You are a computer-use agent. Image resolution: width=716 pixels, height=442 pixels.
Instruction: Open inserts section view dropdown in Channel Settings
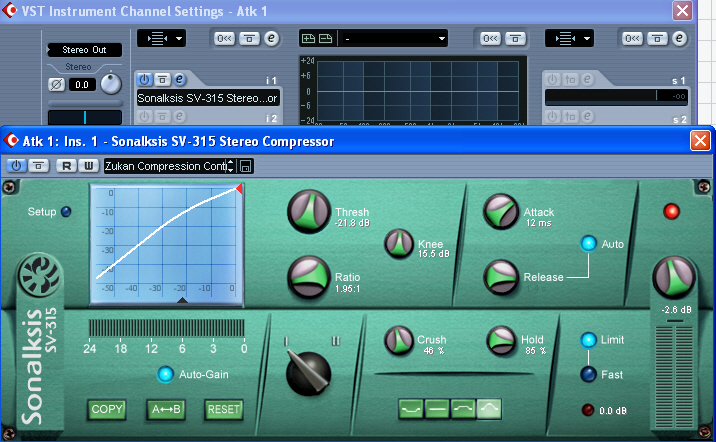(x=161, y=38)
